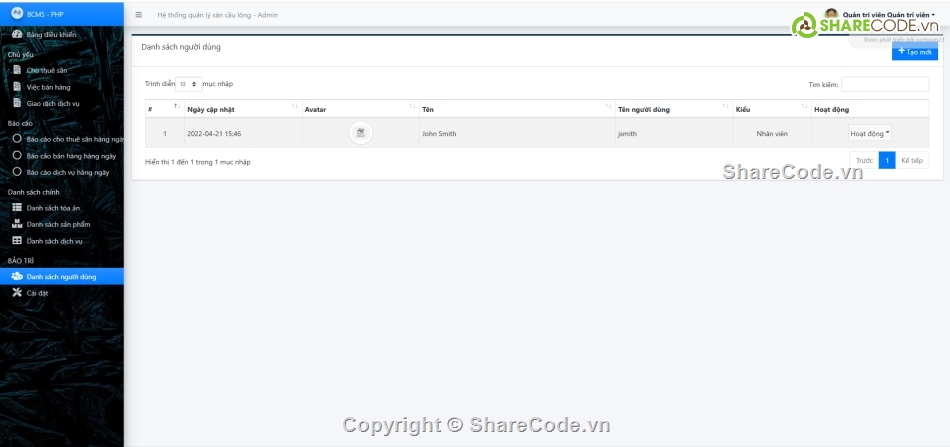Select Báo cáo dịch vụ hàng ngày circle

tap(17, 172)
